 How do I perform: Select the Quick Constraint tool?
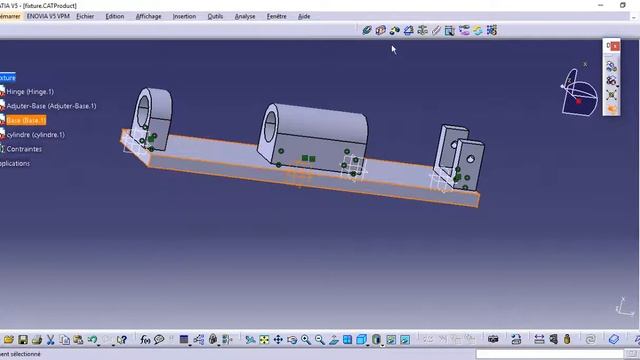click(450, 30)
